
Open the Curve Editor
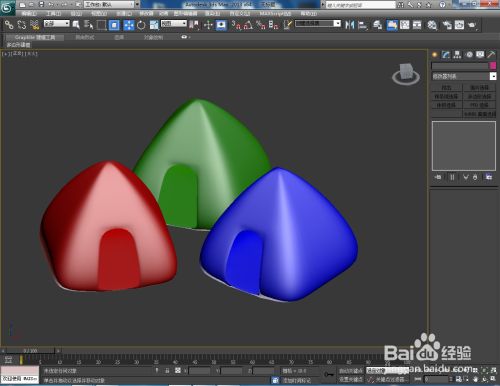pyautogui.click(x=404, y=25)
